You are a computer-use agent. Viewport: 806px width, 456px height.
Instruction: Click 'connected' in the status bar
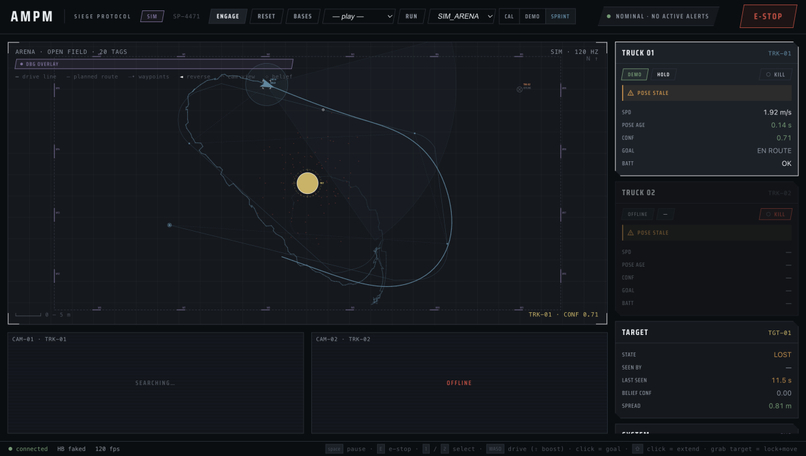click(x=32, y=449)
